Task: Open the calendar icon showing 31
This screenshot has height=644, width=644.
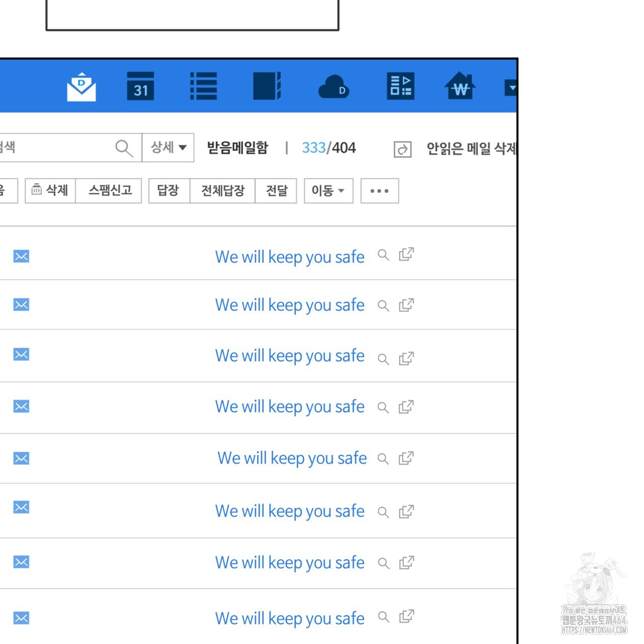Action: pos(140,86)
